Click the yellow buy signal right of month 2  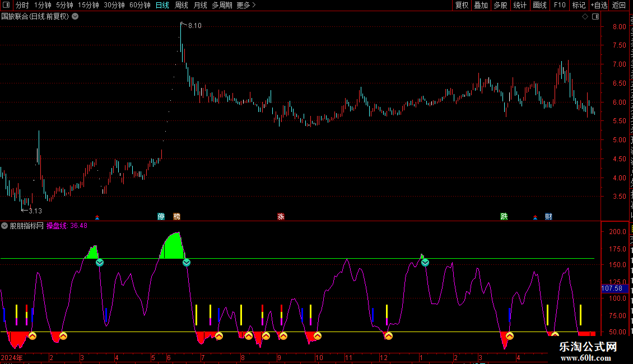tap(63, 336)
